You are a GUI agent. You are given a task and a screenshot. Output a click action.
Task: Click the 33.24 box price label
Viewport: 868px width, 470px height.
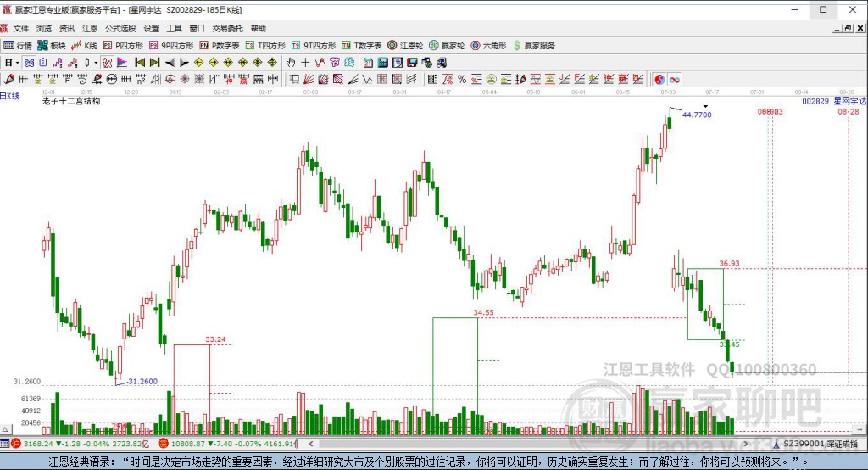pyautogui.click(x=215, y=339)
